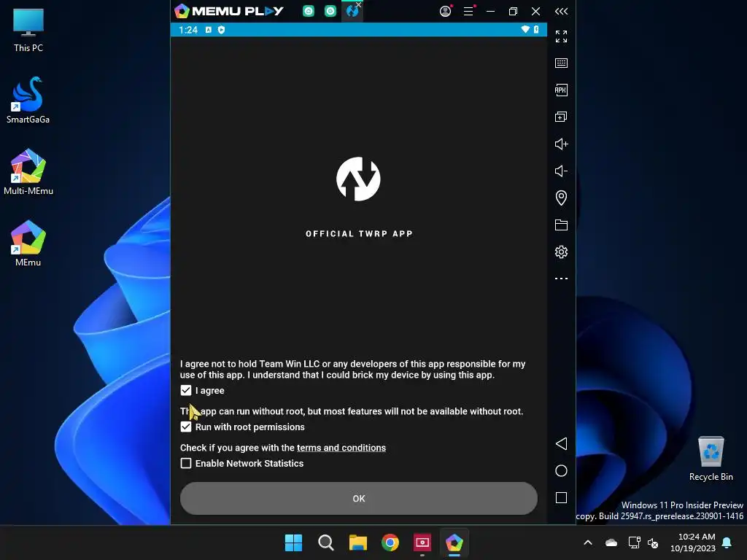Image resolution: width=747 pixels, height=560 pixels.
Task: Select the MEmu desktop shortcut
Action: [x=28, y=244]
